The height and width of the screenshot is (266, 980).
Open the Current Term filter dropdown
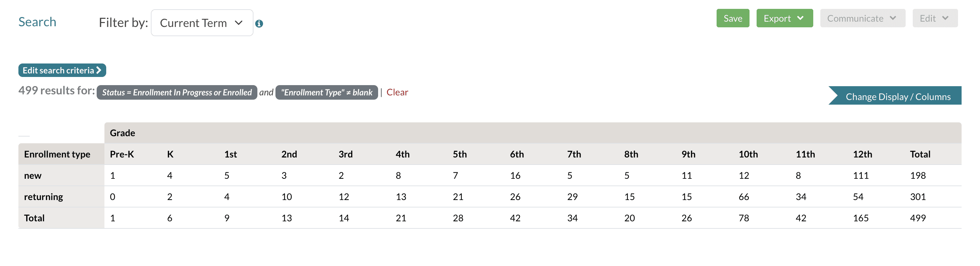pos(202,23)
